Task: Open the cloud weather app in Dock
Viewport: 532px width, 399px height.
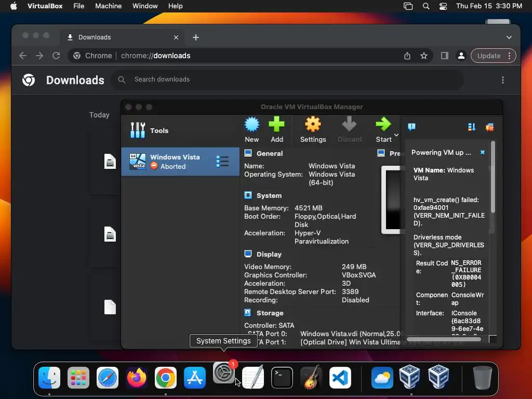Action: 382,377
